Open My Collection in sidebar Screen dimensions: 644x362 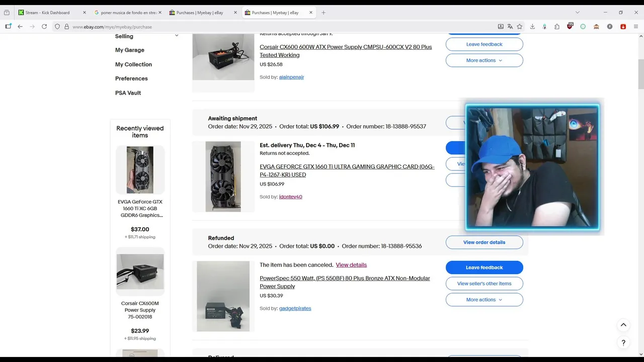tap(133, 64)
